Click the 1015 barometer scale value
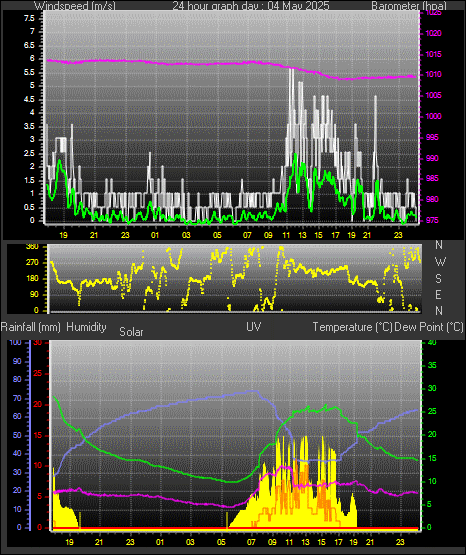Viewport: 466px width, 555px height. pos(434,55)
